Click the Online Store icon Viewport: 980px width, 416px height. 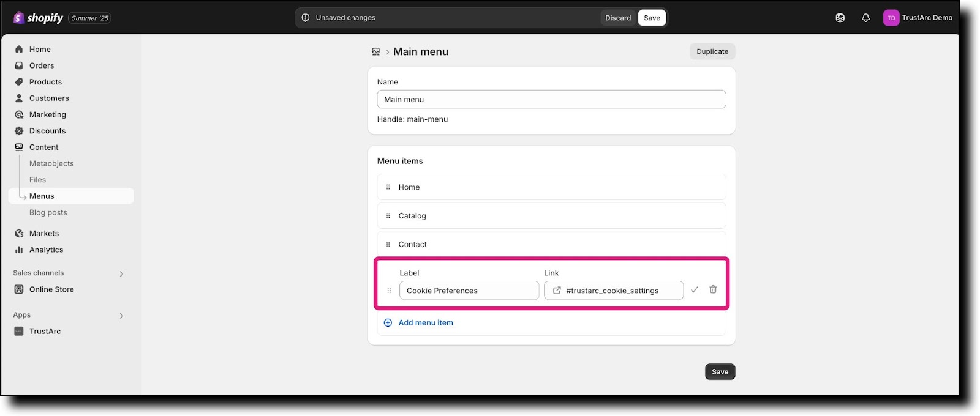point(19,289)
